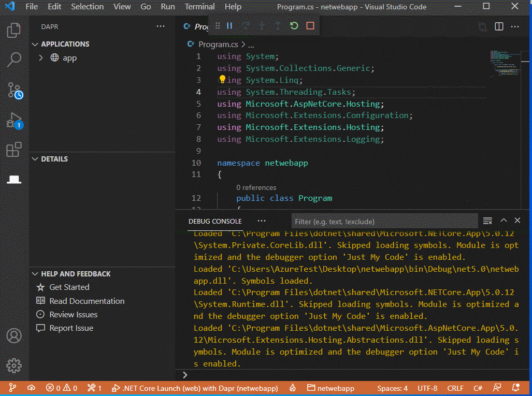
Task: Expand the app tree node
Action: (41, 58)
